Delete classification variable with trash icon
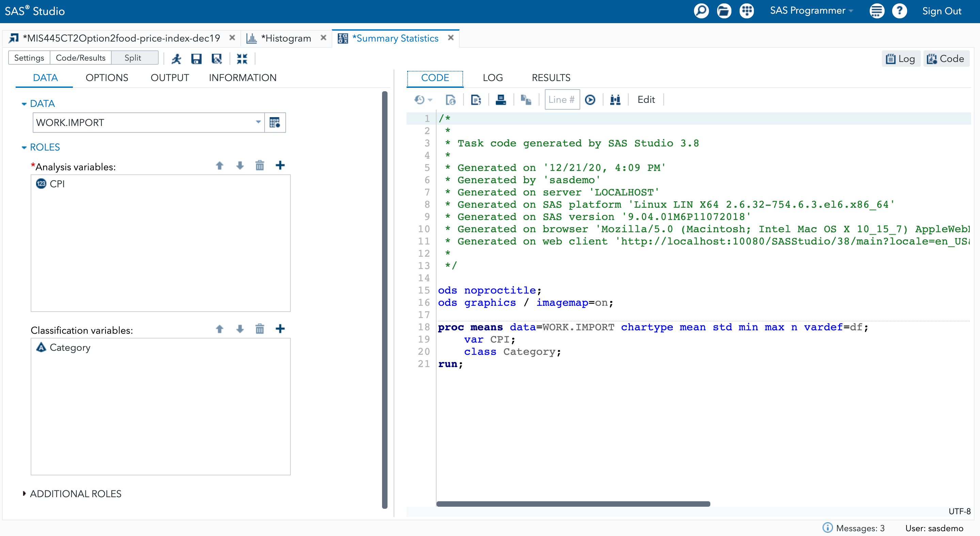 click(259, 329)
